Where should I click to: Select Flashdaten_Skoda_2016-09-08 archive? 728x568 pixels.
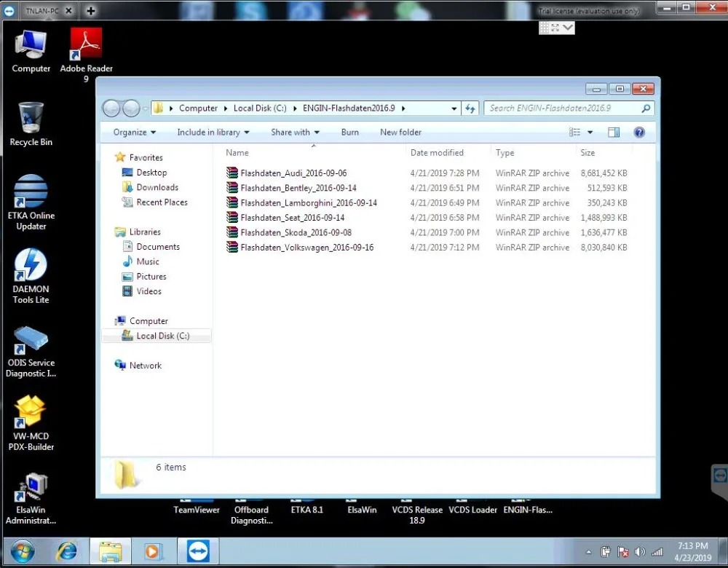289,233
